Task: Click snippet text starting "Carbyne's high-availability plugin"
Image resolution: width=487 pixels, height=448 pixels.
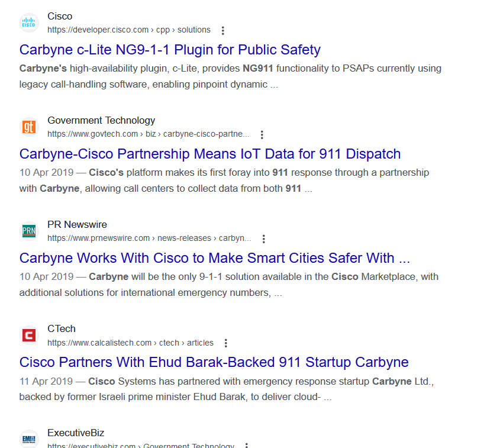Action: (230, 76)
